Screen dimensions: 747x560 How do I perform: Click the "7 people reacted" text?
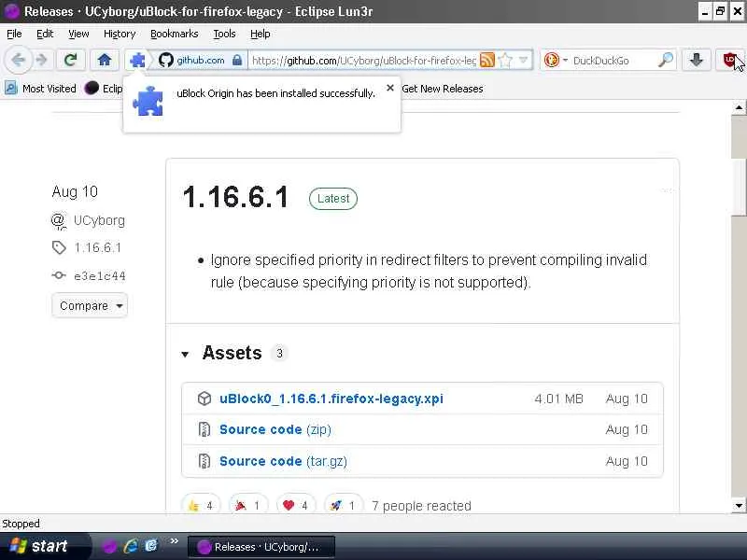pos(421,506)
